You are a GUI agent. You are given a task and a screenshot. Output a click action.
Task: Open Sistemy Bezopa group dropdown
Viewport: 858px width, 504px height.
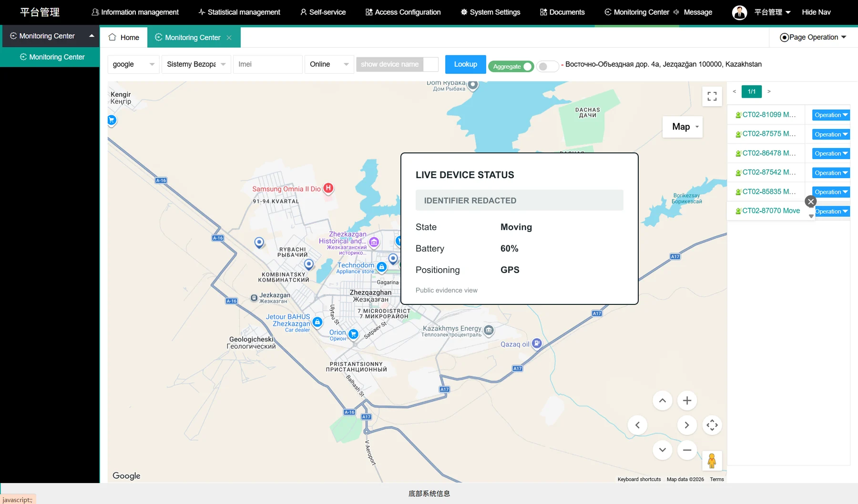[x=196, y=64]
